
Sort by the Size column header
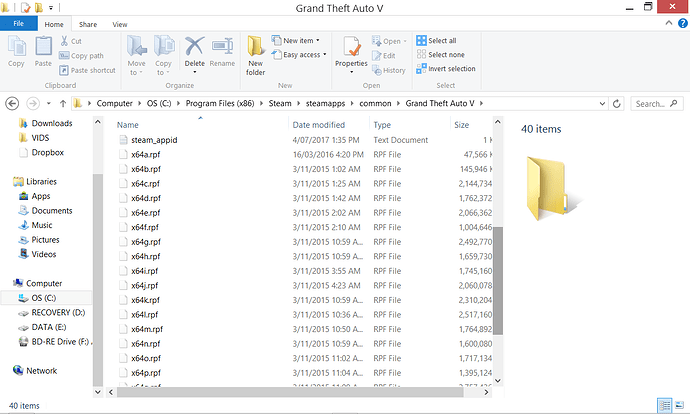(x=462, y=125)
